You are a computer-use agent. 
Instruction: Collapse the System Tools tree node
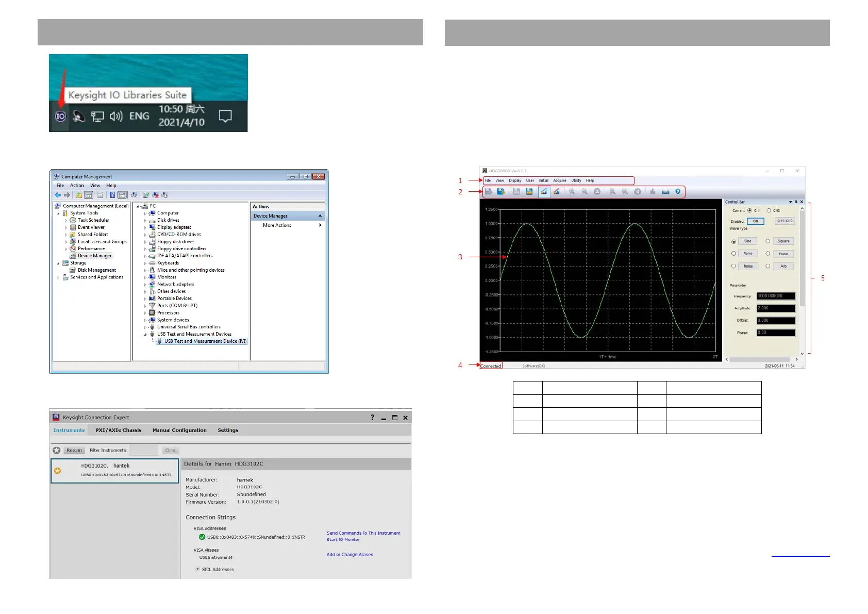tap(58, 213)
